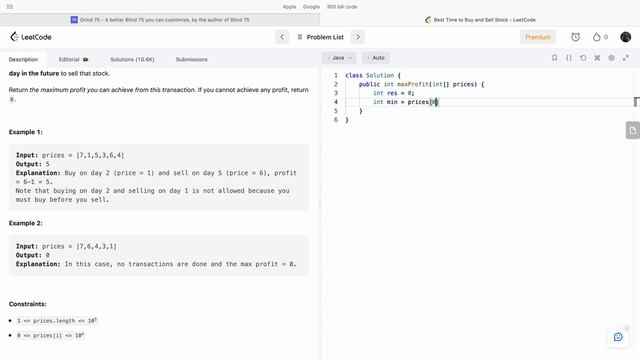The image size is (640, 360).
Task: Click code line 4 with int min
Action: [405, 102]
